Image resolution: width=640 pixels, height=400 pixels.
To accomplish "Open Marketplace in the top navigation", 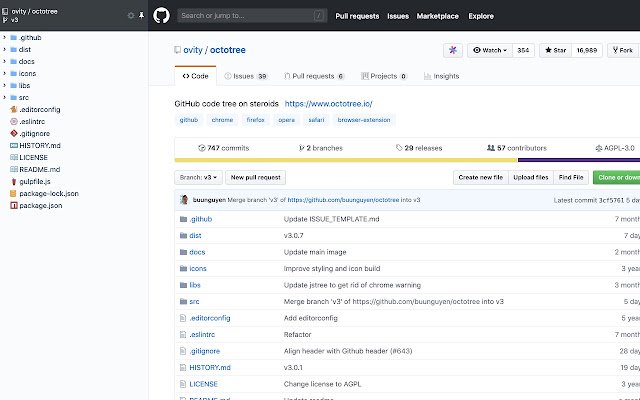I will (438, 16).
